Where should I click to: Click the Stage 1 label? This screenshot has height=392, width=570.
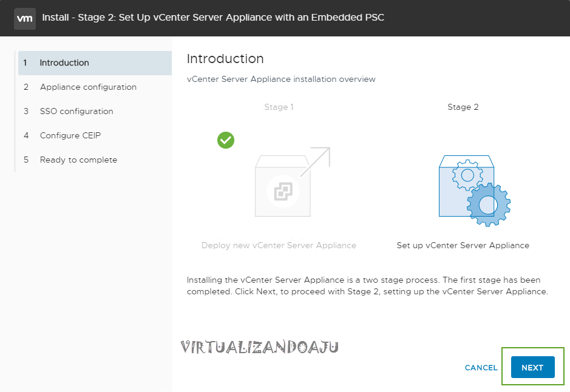[x=279, y=107]
